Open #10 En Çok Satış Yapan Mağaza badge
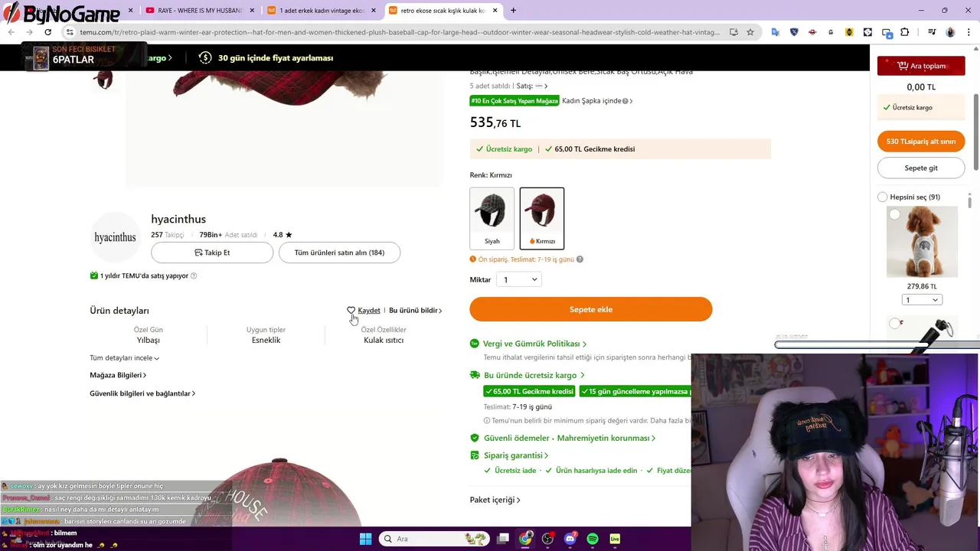The image size is (980, 551). pyautogui.click(x=514, y=101)
